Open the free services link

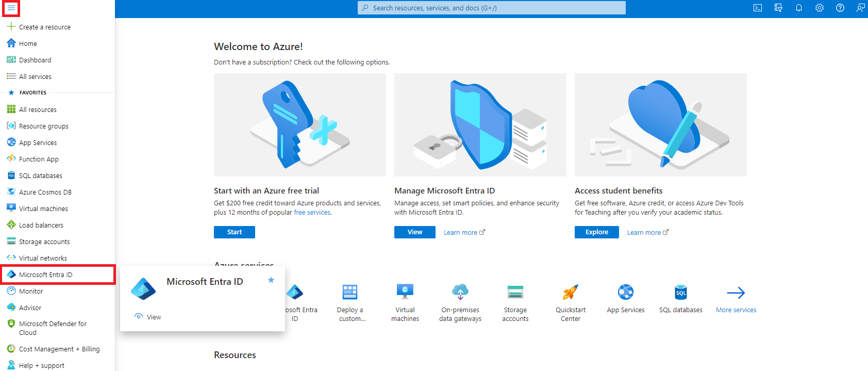[x=312, y=213]
